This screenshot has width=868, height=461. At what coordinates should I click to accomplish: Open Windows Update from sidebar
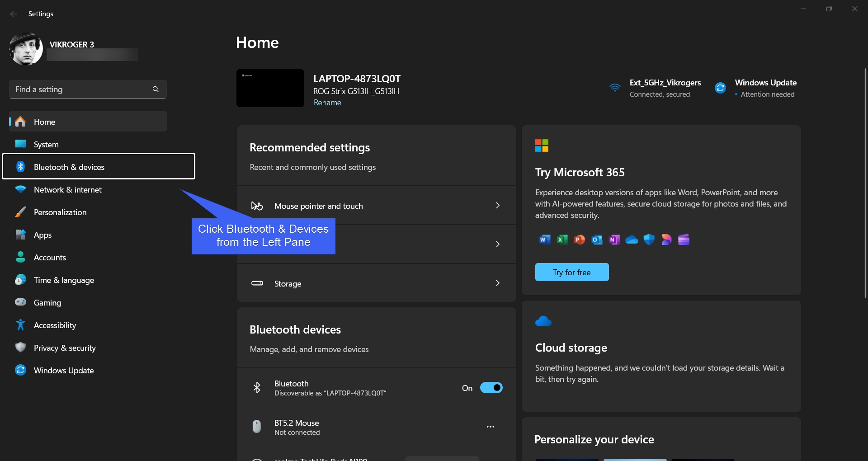(88, 370)
